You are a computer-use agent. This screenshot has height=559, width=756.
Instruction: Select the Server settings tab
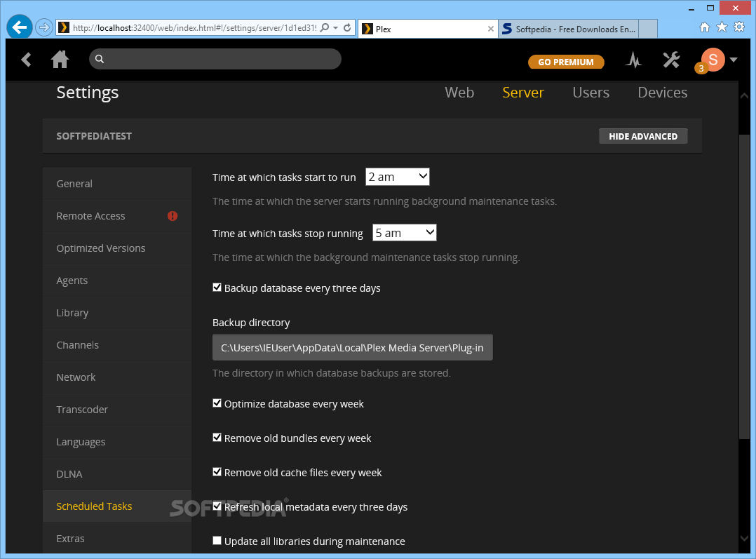pyautogui.click(x=523, y=92)
